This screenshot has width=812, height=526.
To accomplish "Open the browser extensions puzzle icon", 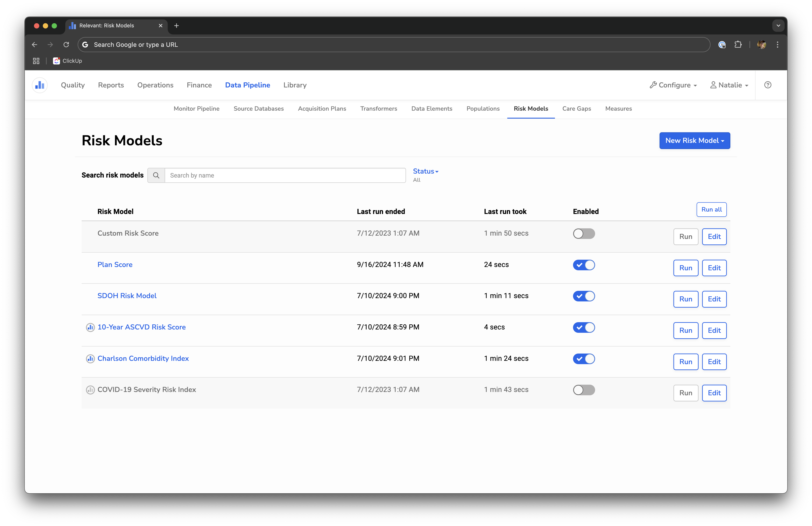I will 738,45.
